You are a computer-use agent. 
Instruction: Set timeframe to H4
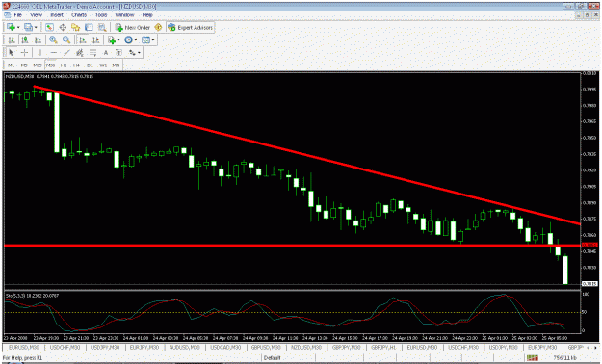pos(76,65)
